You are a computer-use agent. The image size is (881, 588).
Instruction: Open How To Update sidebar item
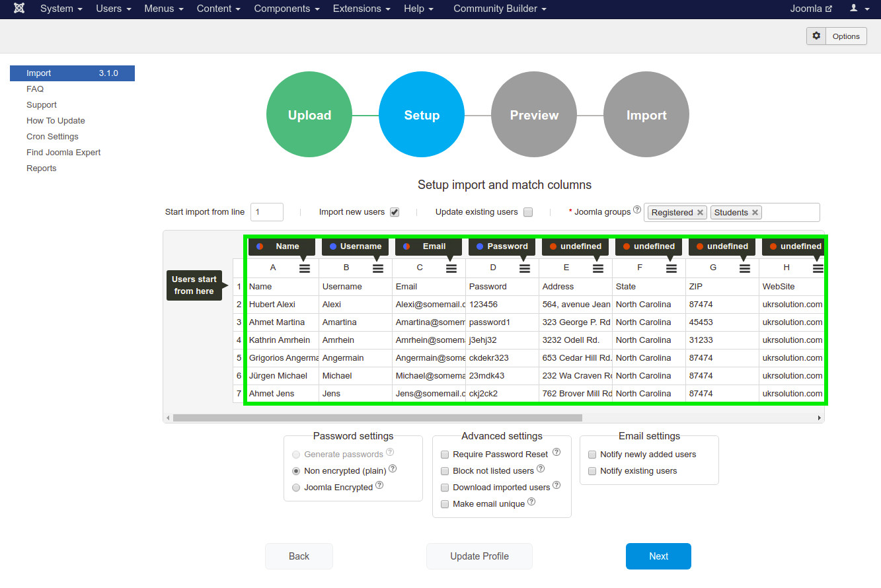coord(56,121)
